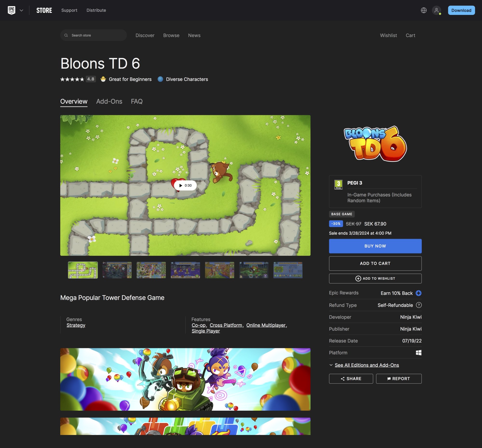
Task: Open the Browse menu item
Action: coord(171,35)
